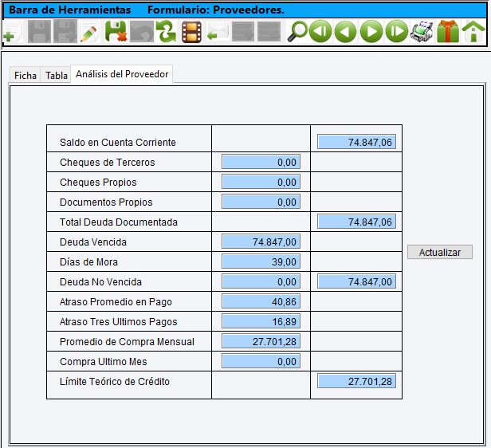
Task: Jump to the last record
Action: tap(396, 33)
